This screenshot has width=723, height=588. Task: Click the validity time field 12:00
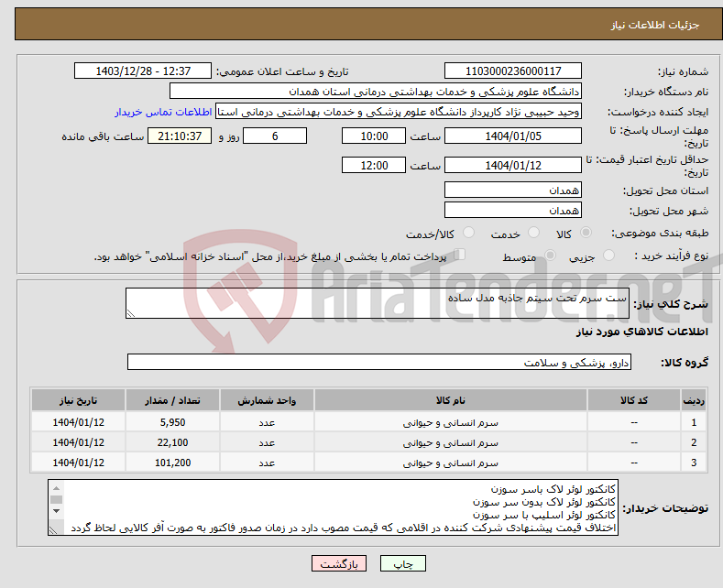pyautogui.click(x=374, y=165)
